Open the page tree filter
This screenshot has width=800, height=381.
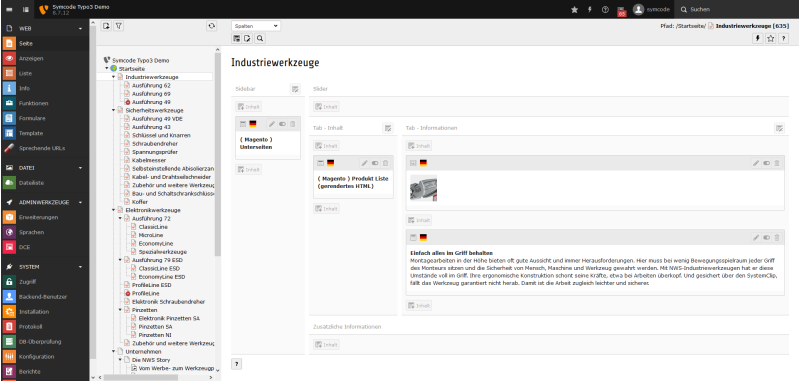pyautogui.click(x=118, y=26)
